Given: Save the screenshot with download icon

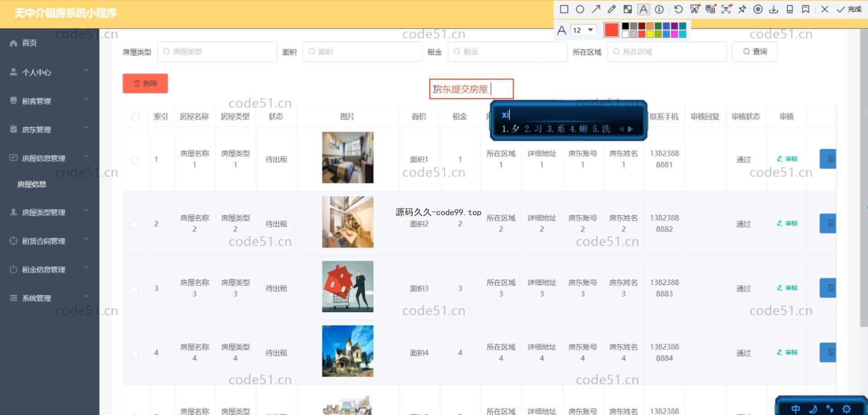Looking at the screenshot, I should [774, 9].
